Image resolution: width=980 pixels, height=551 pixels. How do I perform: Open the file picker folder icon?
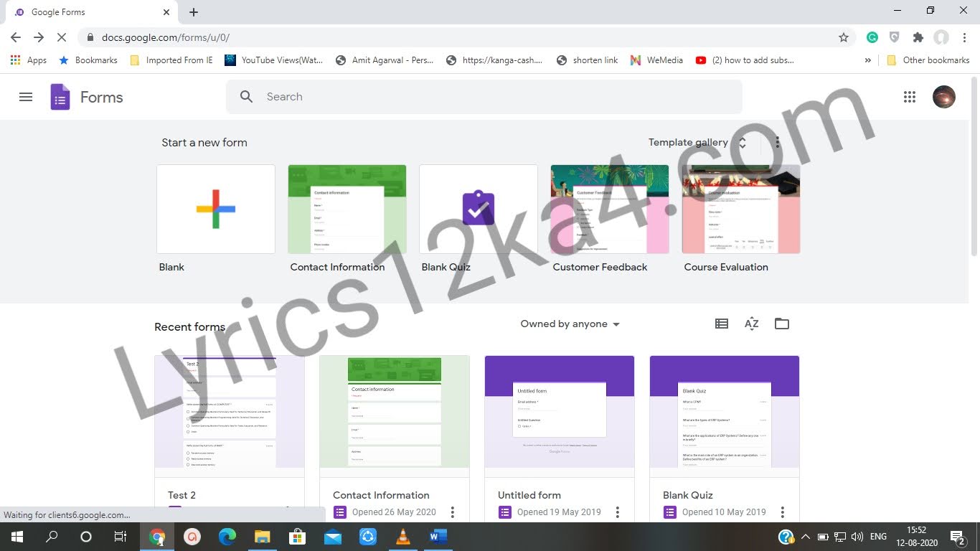pyautogui.click(x=782, y=324)
